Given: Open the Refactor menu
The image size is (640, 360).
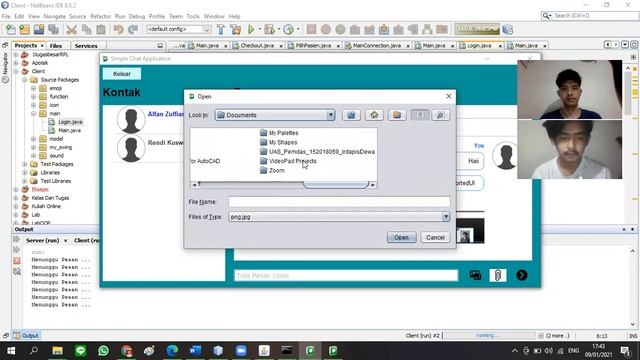Looking at the screenshot, I should (100, 16).
